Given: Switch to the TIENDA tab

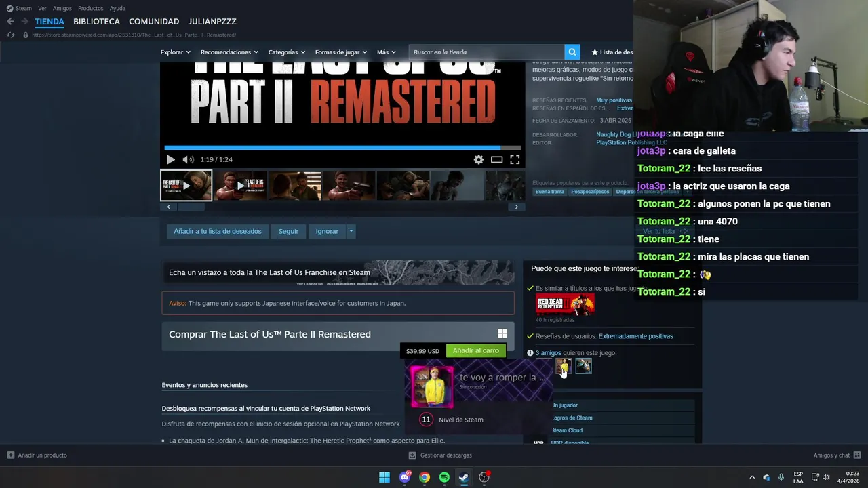Looking at the screenshot, I should click(x=50, y=22).
